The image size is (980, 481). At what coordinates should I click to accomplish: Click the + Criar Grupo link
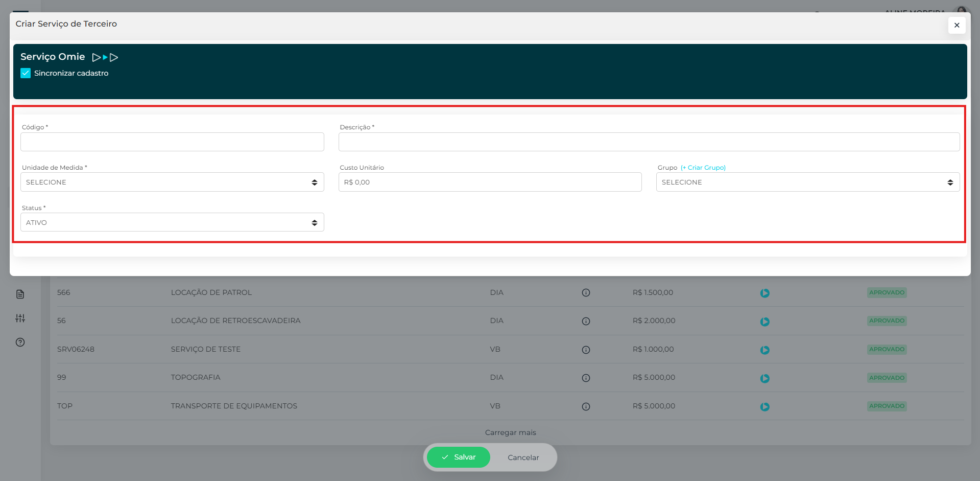[x=703, y=168]
